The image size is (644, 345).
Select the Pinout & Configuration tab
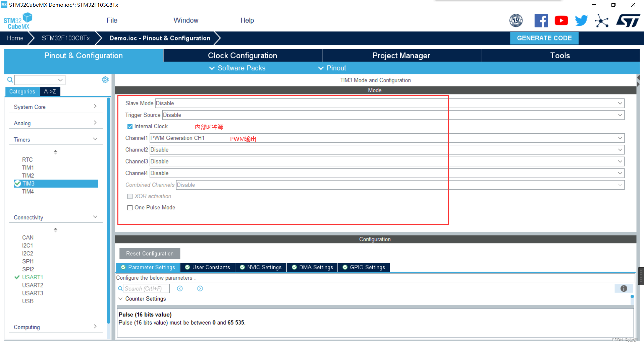84,56
